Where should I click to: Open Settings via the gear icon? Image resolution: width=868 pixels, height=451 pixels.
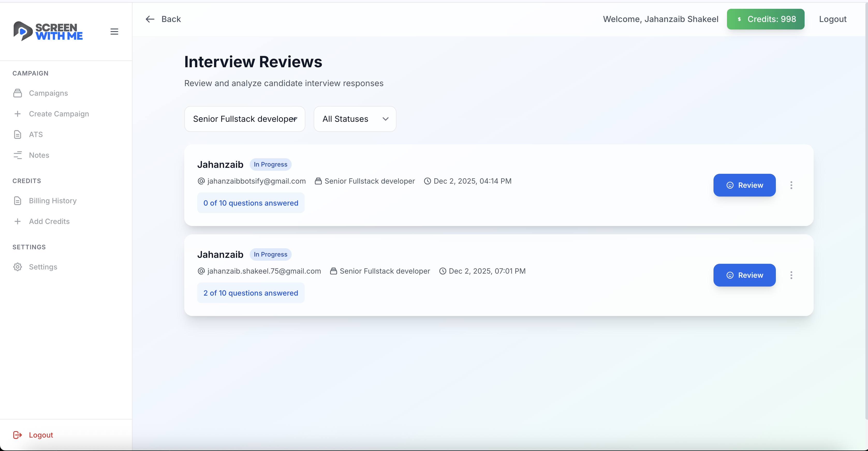[18, 267]
